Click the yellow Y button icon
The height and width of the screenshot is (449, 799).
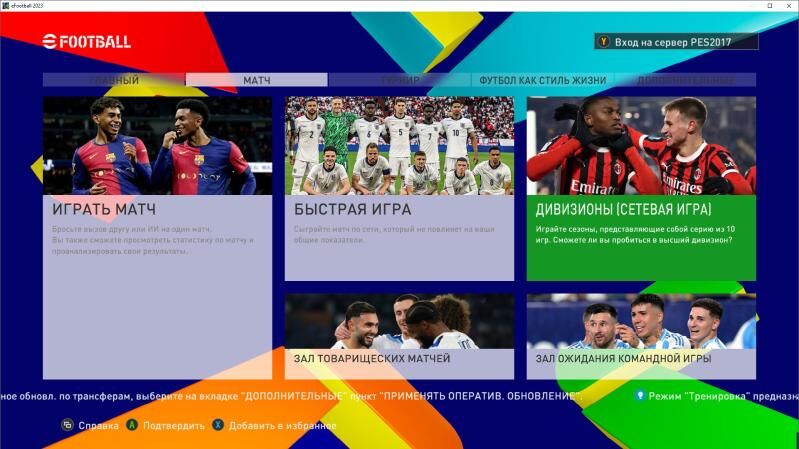pos(604,42)
